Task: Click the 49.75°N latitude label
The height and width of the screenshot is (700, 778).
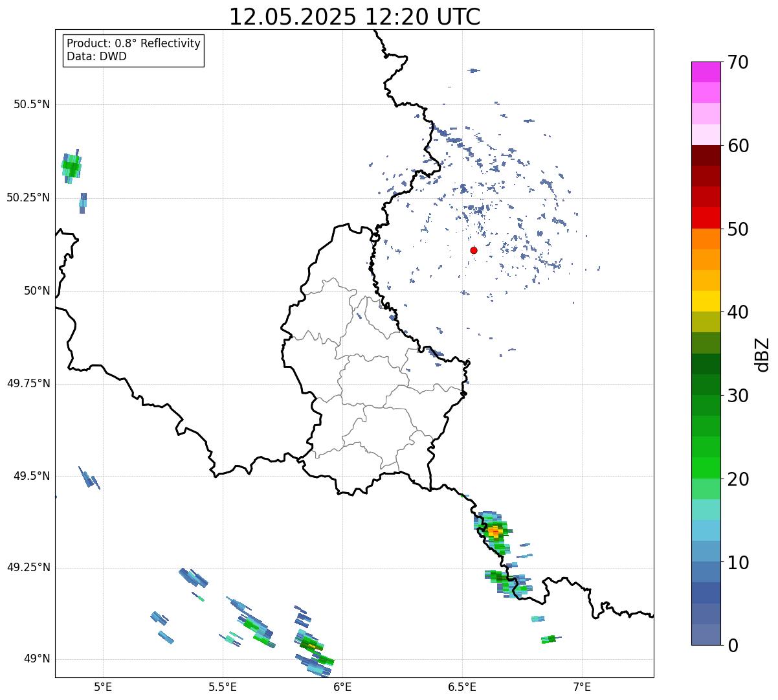Action: (x=28, y=383)
